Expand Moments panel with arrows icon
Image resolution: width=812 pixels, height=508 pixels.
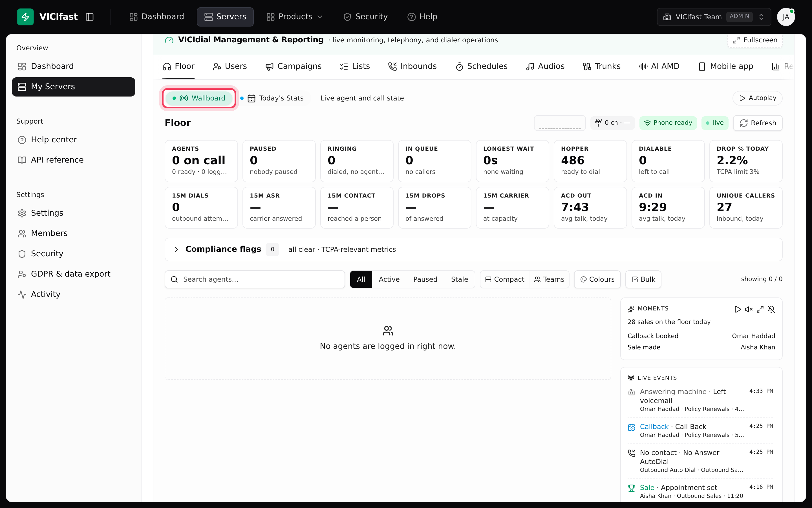click(x=760, y=309)
